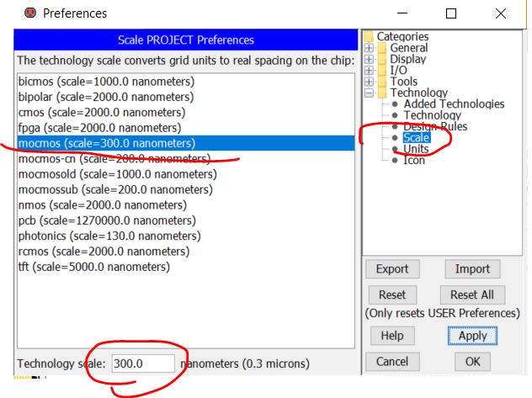Open Design Rules preferences
Image resolution: width=532 pixels, height=398 pixels.
pos(435,127)
